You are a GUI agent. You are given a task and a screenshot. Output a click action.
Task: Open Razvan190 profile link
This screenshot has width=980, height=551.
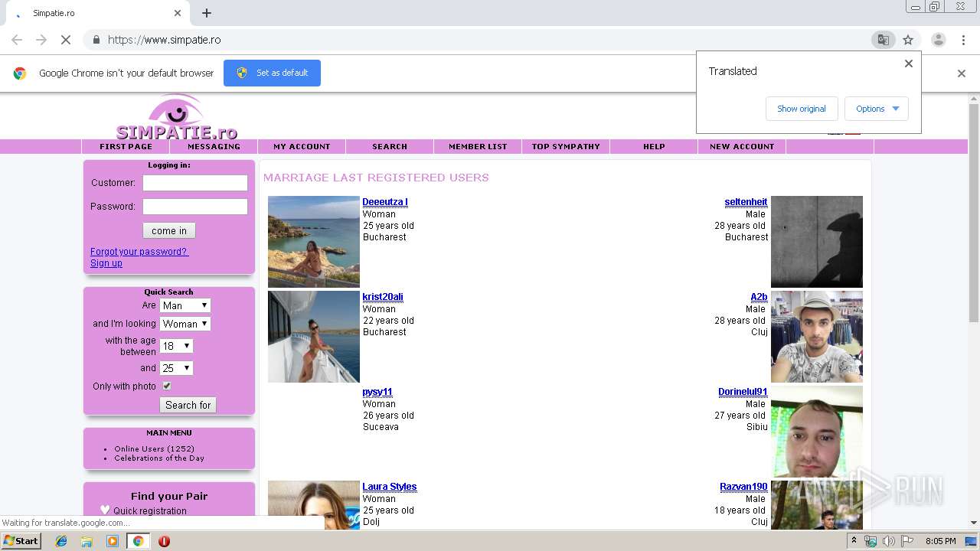(743, 487)
